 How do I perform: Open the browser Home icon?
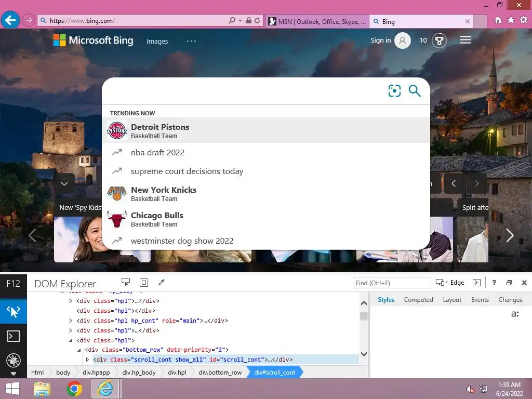(498, 20)
